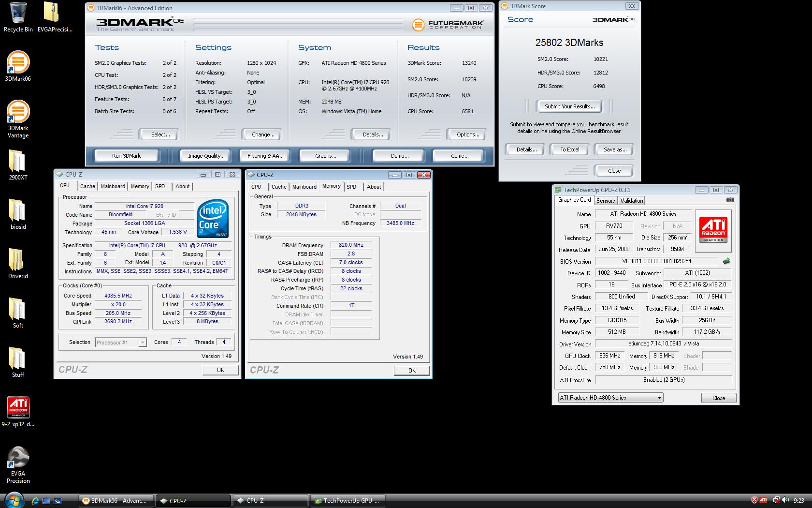This screenshot has height=508, width=812.
Task: Click Close button in GPU-Z
Action: 719,398
